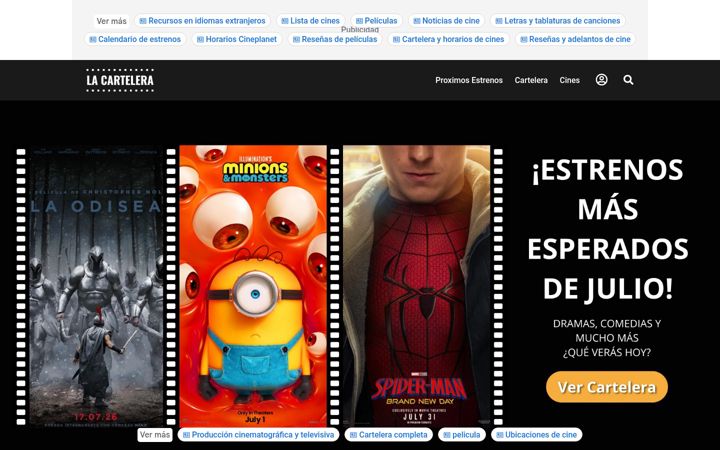Open the user account icon
This screenshot has width=720, height=450.
(x=602, y=80)
